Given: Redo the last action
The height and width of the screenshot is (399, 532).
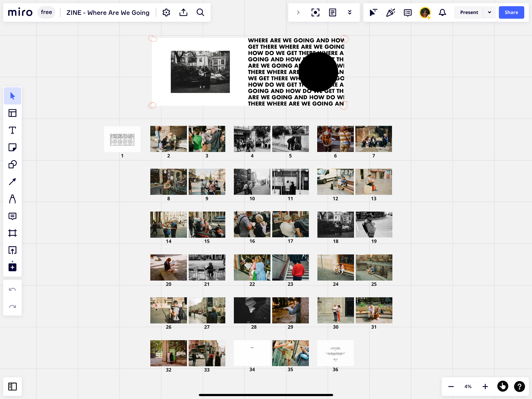Looking at the screenshot, I should [12, 306].
